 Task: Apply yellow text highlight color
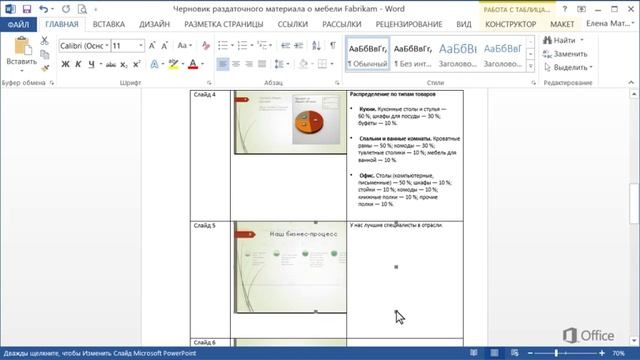(x=173, y=64)
